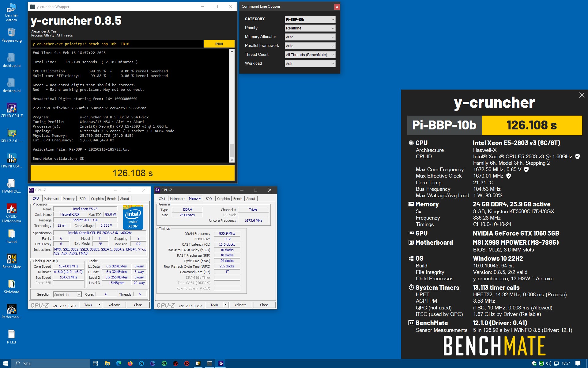Click the y-cruncher console scrollbar up arrow
Screen dimensions: 588x368
point(232,52)
